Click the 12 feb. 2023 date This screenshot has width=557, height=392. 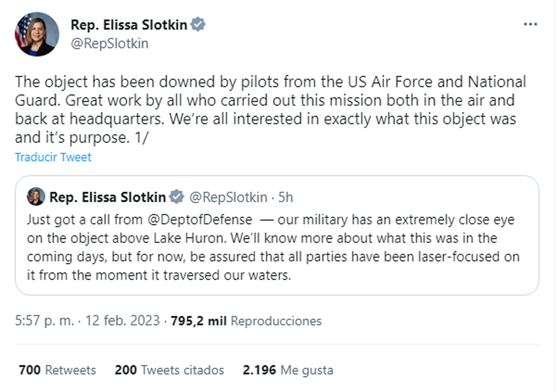click(x=122, y=321)
